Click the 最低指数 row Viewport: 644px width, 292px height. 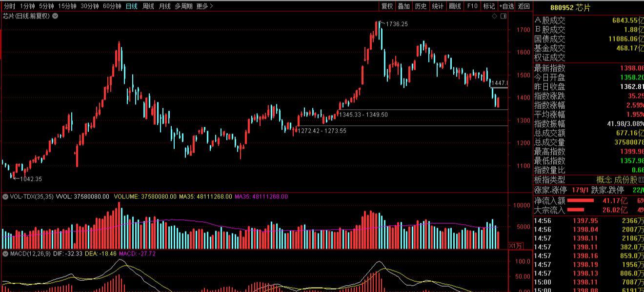[589, 160]
